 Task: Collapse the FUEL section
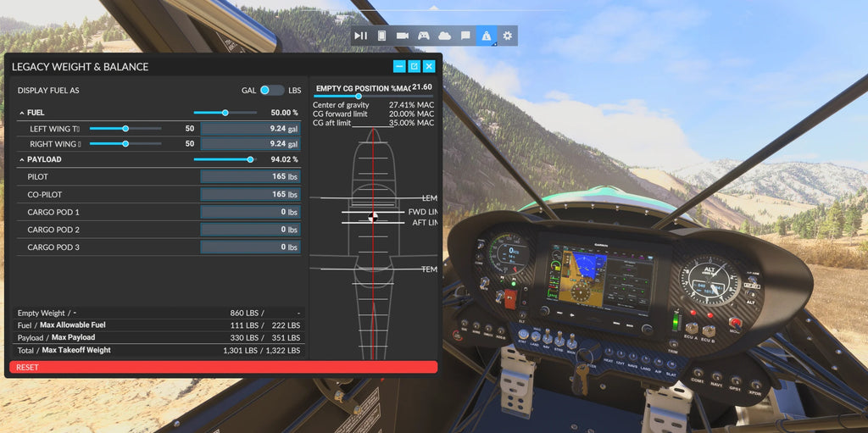pos(22,113)
